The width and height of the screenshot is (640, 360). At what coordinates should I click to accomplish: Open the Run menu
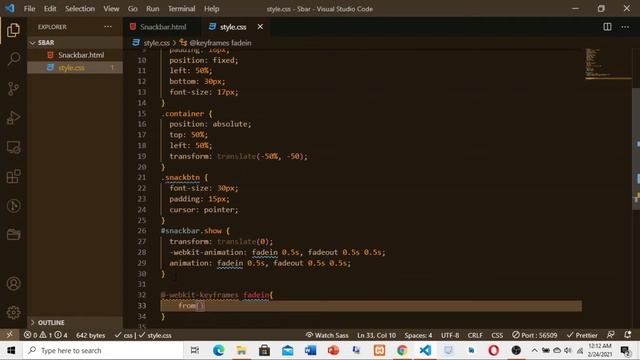coord(153,9)
